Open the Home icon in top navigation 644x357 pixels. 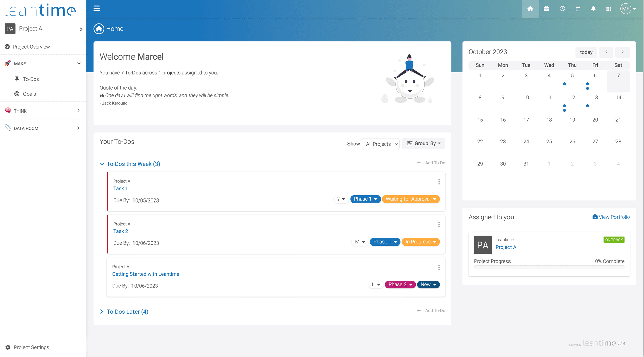click(530, 9)
